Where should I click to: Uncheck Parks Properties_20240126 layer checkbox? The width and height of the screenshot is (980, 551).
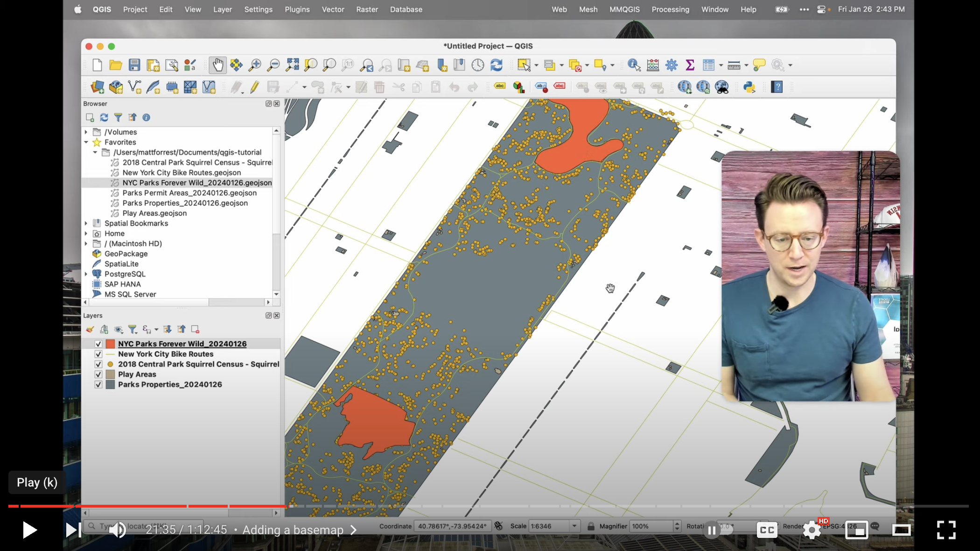98,385
